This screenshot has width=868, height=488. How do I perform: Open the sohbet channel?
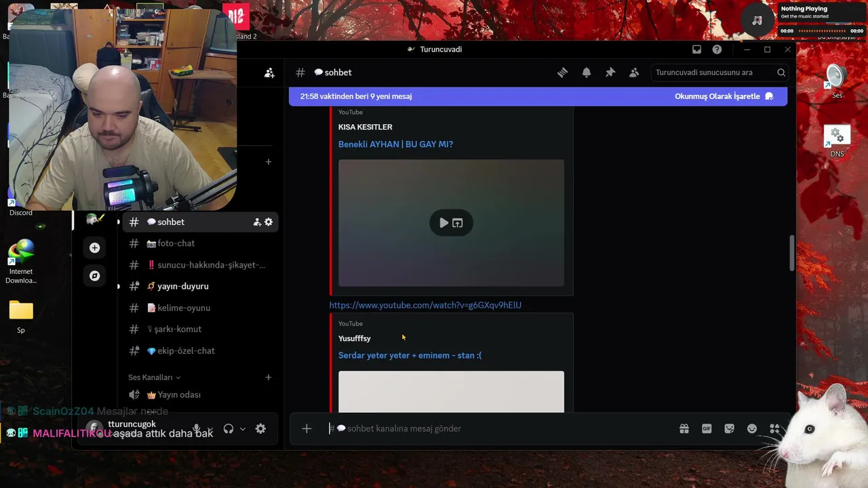coord(200,222)
